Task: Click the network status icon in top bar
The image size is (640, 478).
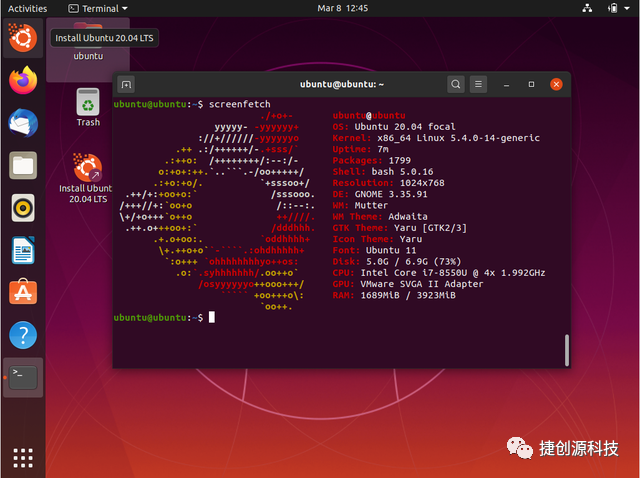Action: 587,8
